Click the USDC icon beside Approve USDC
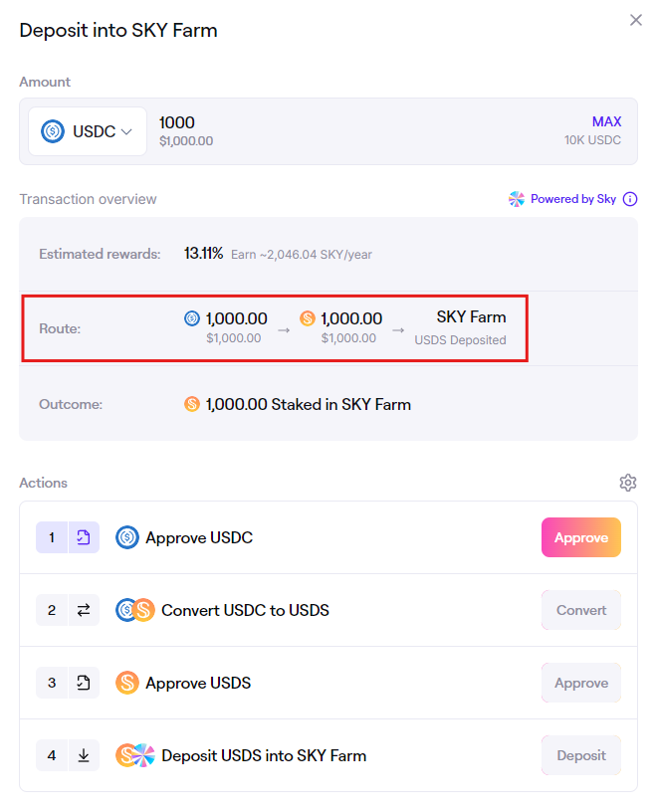 (x=127, y=537)
